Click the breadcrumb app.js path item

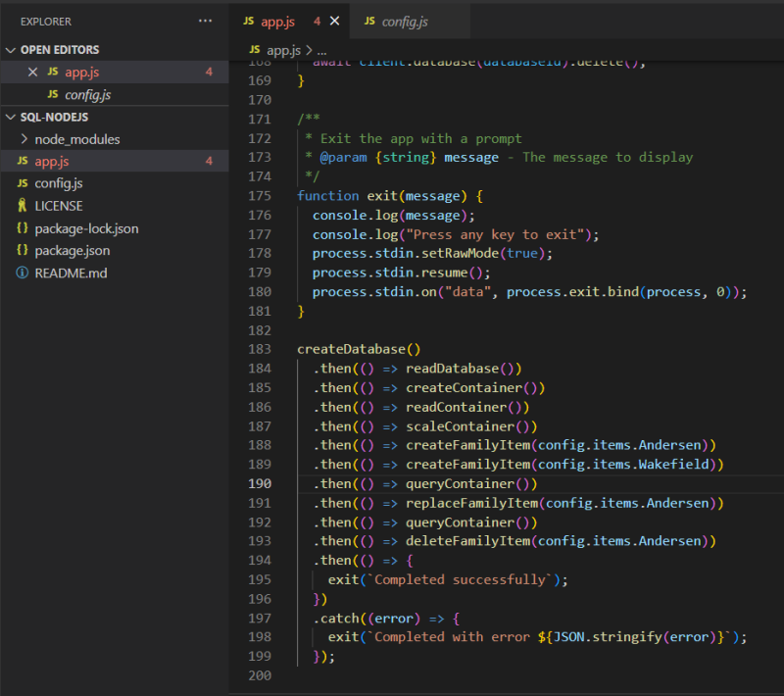click(282, 49)
